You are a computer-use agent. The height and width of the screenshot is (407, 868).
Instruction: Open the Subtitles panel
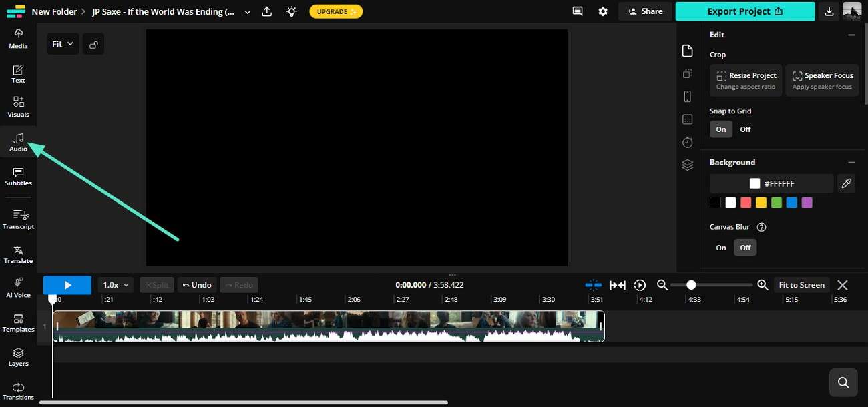[18, 176]
